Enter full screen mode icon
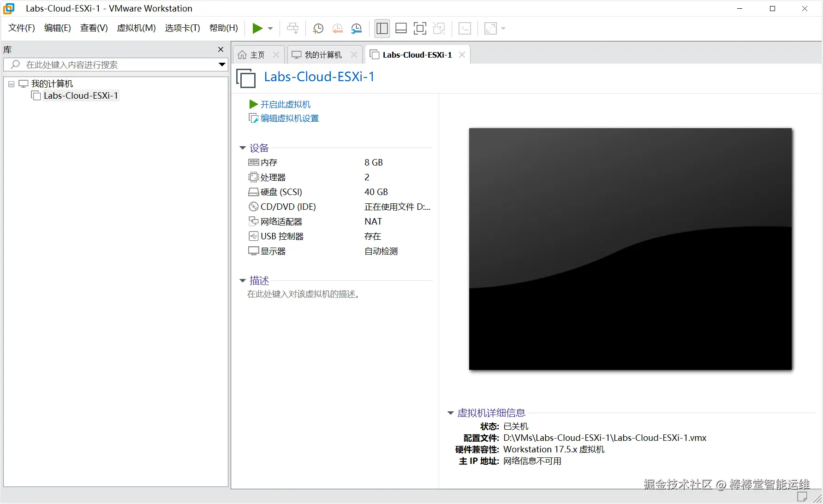This screenshot has height=504, width=823. coord(420,29)
